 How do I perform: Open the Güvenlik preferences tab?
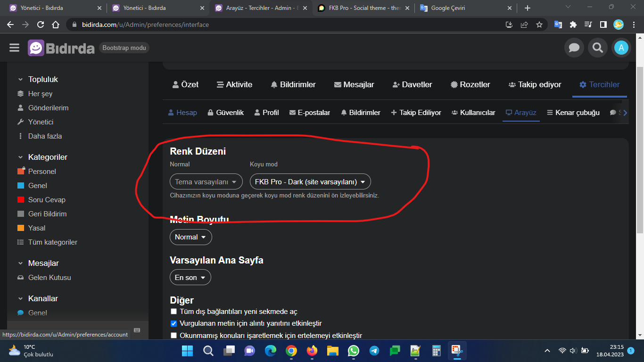coord(225,113)
